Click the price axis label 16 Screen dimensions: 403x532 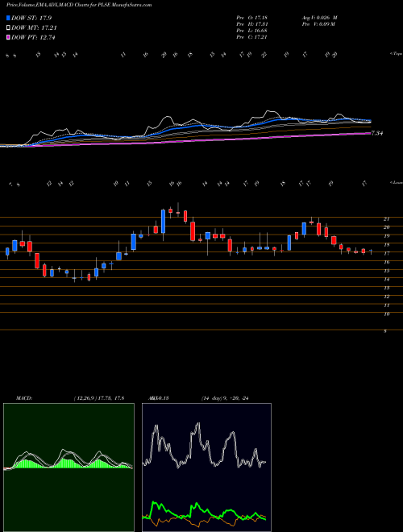point(386,262)
